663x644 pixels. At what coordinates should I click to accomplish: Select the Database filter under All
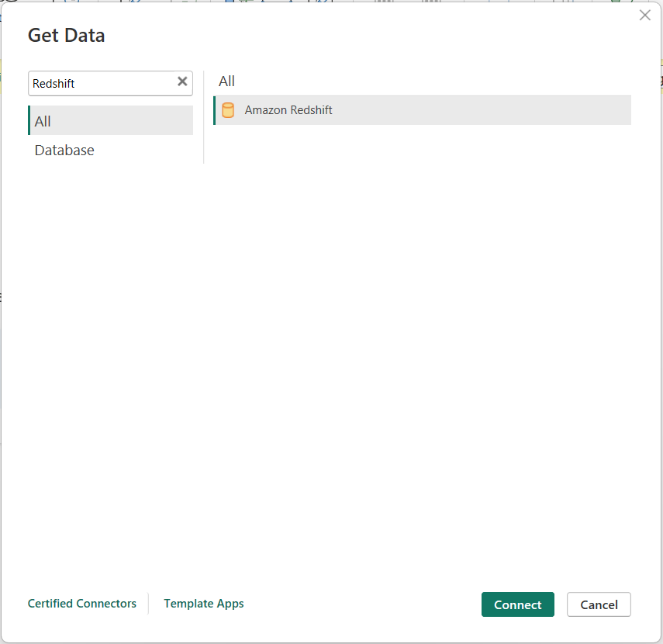(64, 150)
